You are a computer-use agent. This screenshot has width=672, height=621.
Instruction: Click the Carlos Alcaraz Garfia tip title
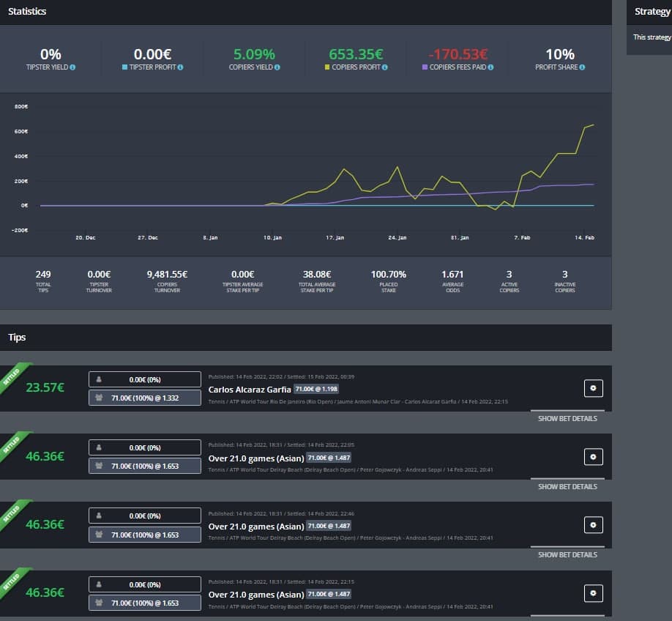pyautogui.click(x=250, y=390)
